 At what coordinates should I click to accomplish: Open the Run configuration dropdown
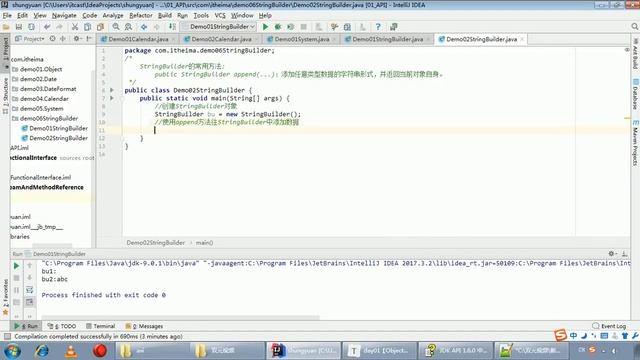click(220, 27)
